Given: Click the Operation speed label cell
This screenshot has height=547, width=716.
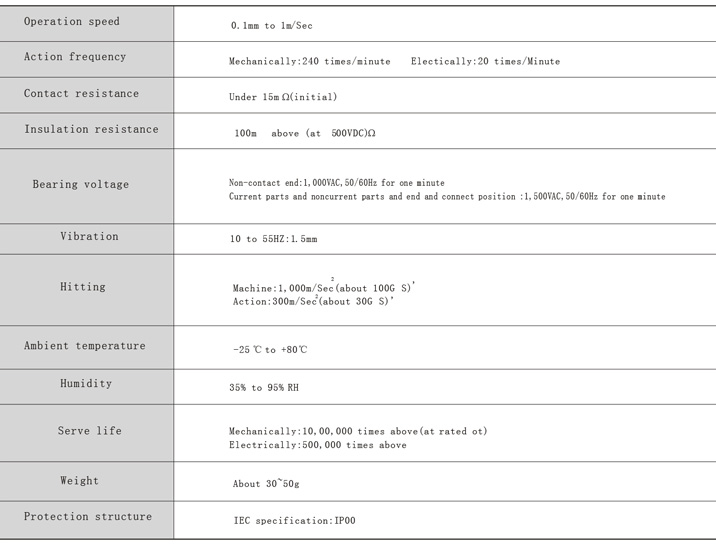Looking at the screenshot, I should (x=72, y=21).
